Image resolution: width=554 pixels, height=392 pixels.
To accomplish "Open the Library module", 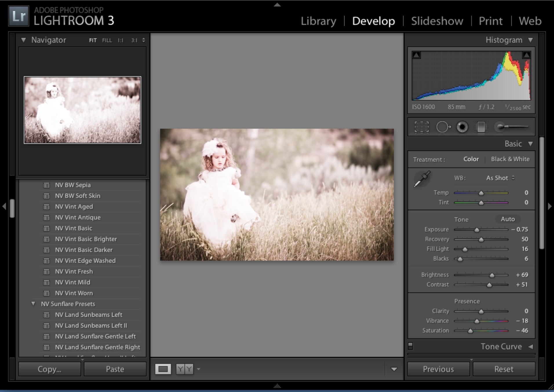I will click(318, 21).
